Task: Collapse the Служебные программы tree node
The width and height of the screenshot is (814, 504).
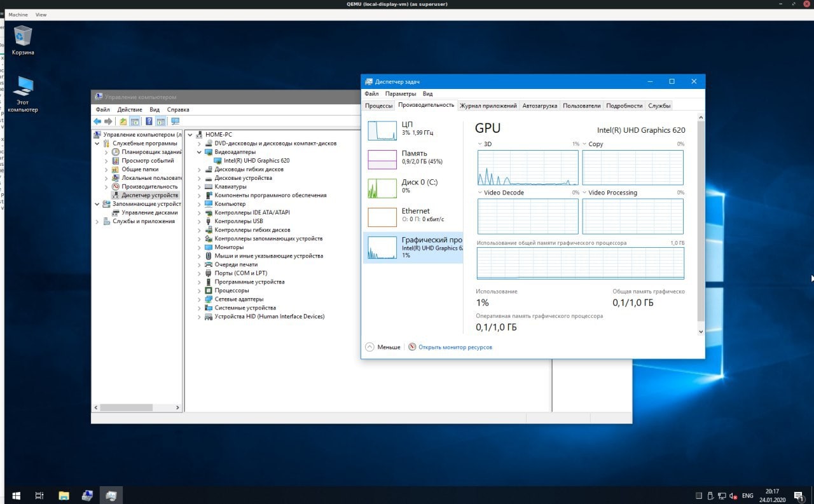Action: coord(97,144)
